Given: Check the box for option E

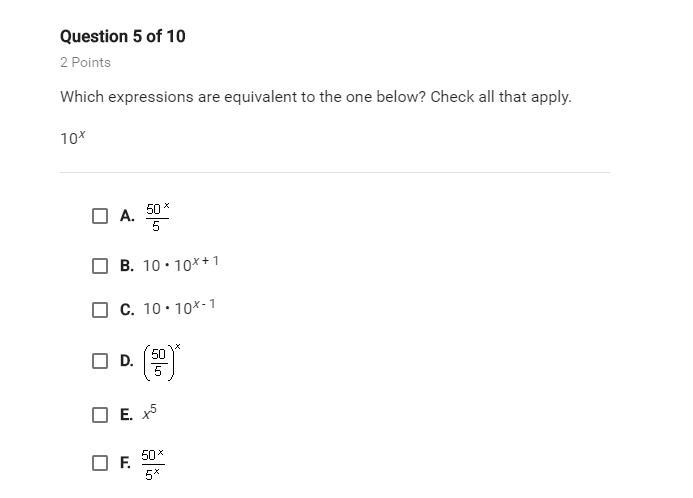Looking at the screenshot, I should [x=100, y=414].
